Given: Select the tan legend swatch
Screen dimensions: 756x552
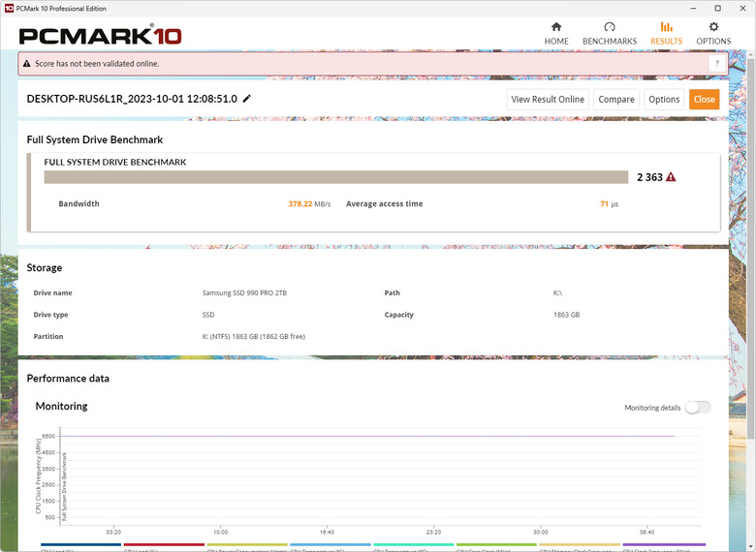Looking at the screenshot, I should coord(580,545).
